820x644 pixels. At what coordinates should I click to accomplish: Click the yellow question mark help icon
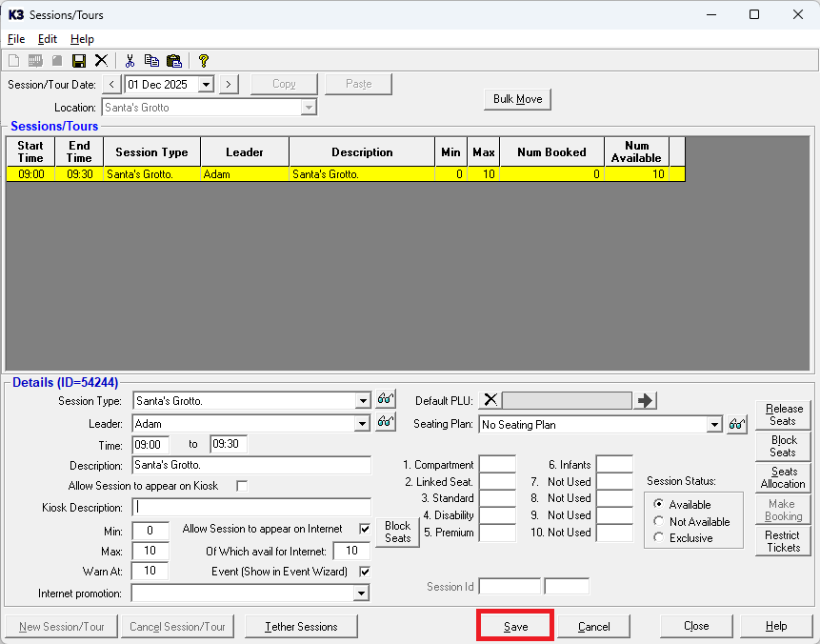(x=203, y=60)
